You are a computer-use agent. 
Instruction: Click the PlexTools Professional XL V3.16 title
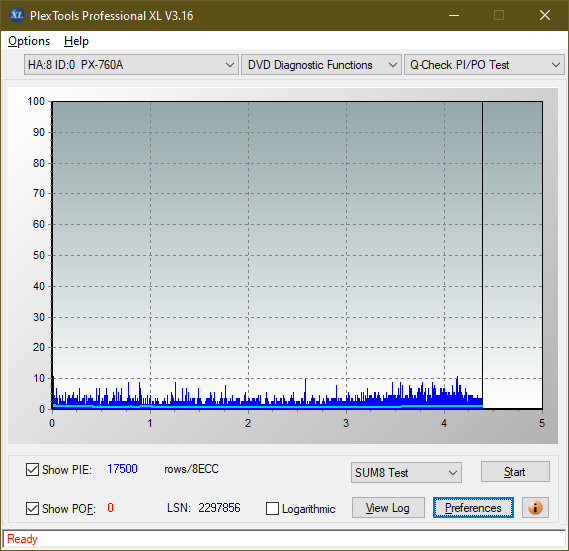pyautogui.click(x=112, y=16)
